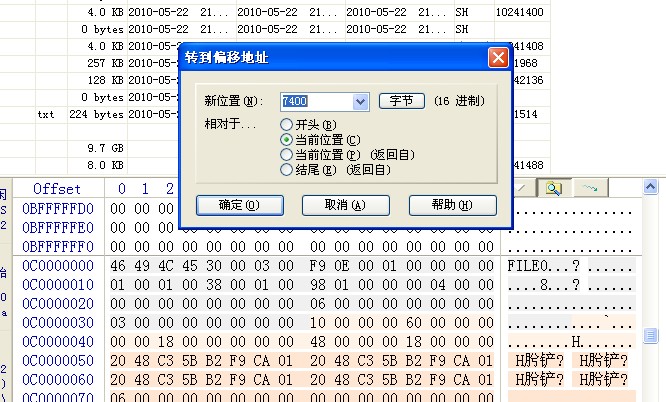Click the 128 KB size cell
666x402 pixels.
pos(105,80)
